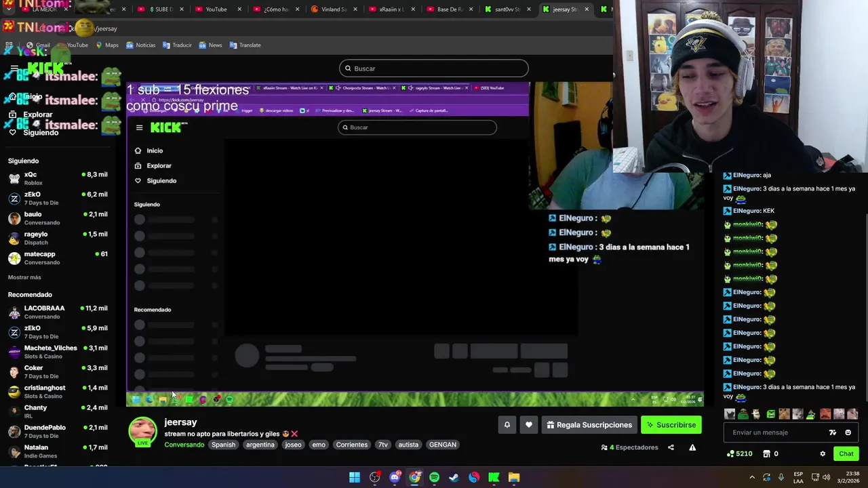The image size is (868, 488).
Task: Open the channel points store icon
Action: [767, 454]
